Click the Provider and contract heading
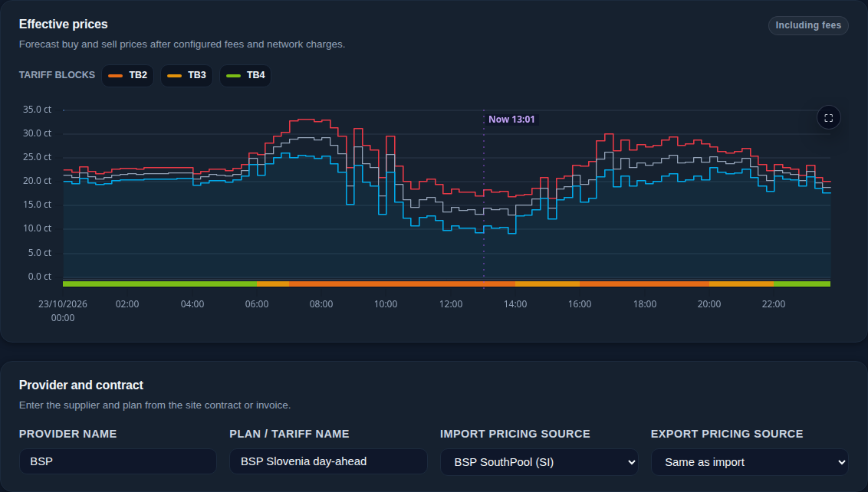Viewport: 868px width, 492px height. coord(81,385)
